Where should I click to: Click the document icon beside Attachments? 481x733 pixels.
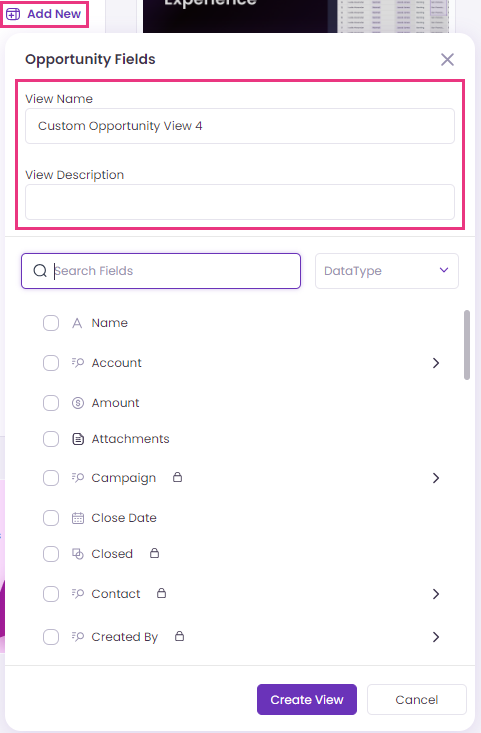pyautogui.click(x=78, y=439)
